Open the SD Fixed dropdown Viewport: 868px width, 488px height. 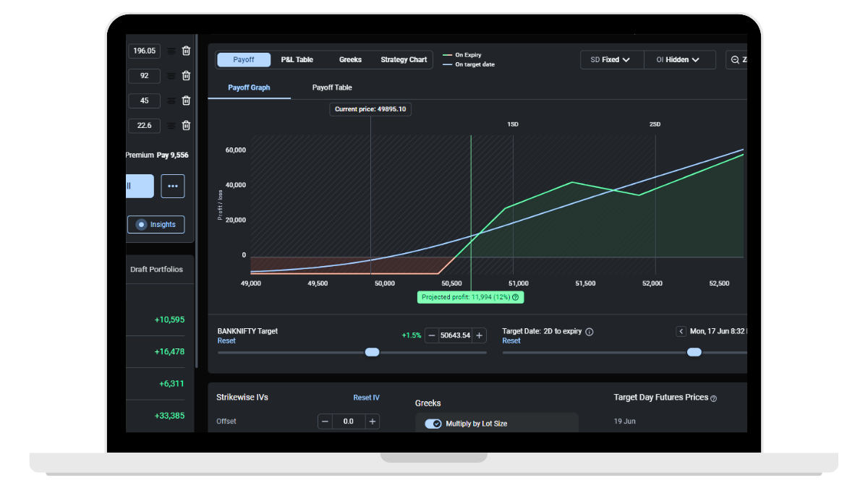611,60
